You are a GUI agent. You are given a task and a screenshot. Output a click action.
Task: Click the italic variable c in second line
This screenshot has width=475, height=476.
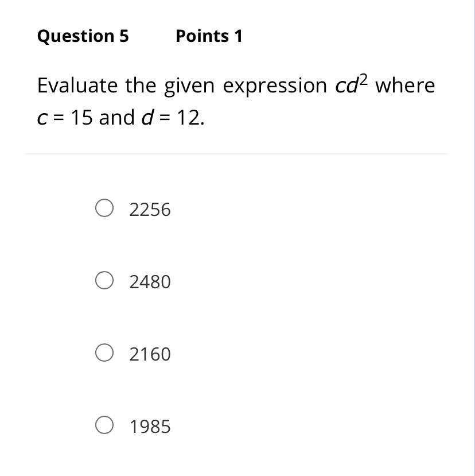pyautogui.click(x=42, y=118)
